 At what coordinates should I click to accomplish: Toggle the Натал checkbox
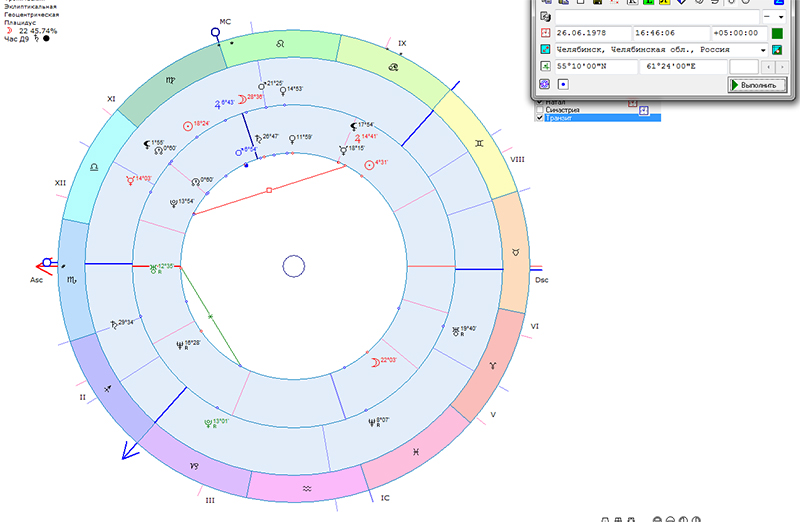[541, 102]
